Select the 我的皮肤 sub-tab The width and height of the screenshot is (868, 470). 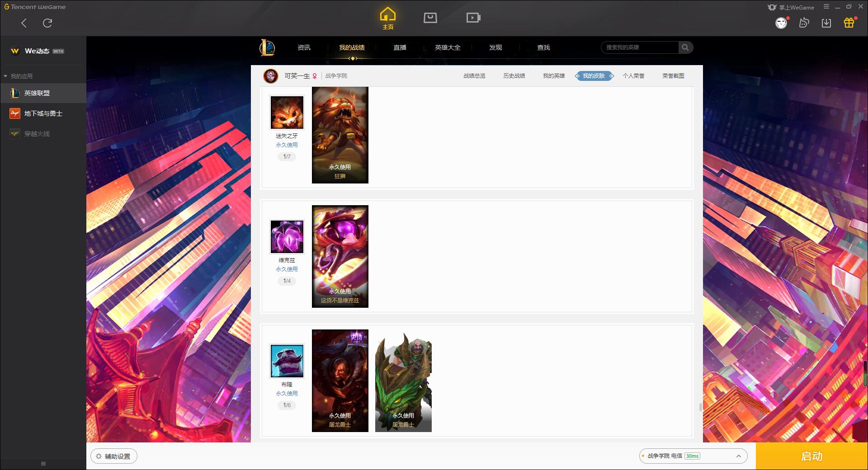(x=594, y=76)
